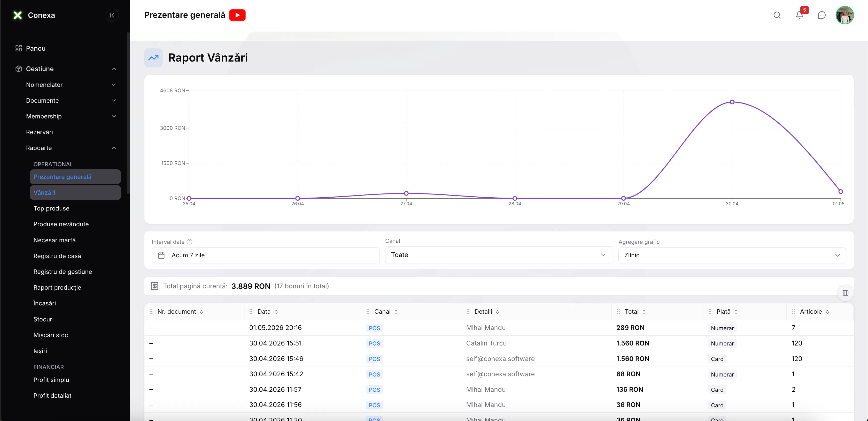Collapse the Rapoarte submenu
The height and width of the screenshot is (421, 868).
coord(114,148)
